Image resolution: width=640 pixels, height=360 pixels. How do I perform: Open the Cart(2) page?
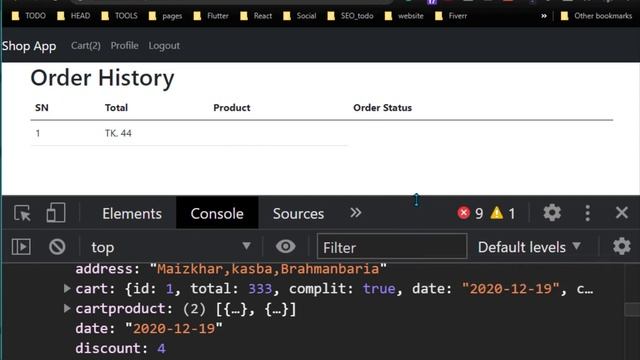tap(86, 45)
